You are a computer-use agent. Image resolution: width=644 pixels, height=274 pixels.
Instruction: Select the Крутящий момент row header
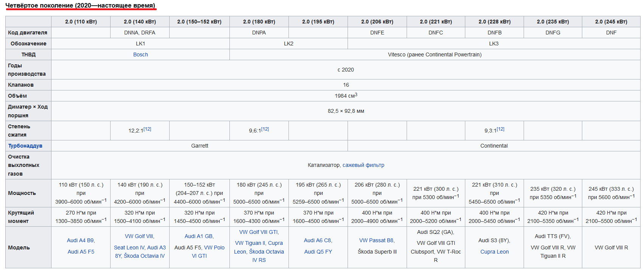(28, 217)
